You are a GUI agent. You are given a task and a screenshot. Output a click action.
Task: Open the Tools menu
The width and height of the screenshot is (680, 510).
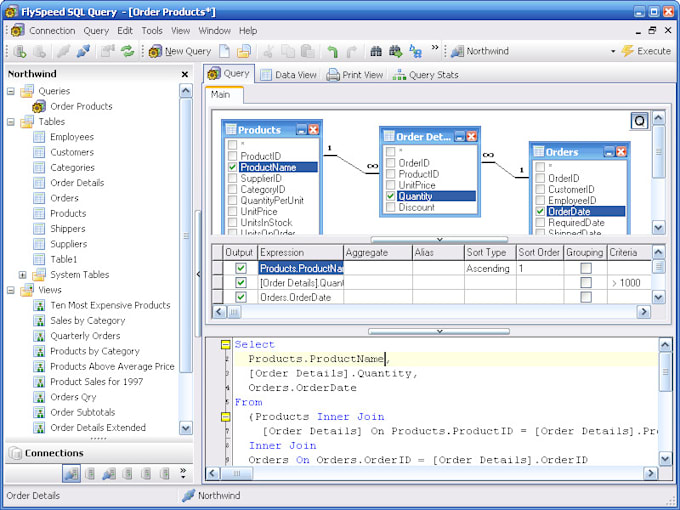pos(152,31)
